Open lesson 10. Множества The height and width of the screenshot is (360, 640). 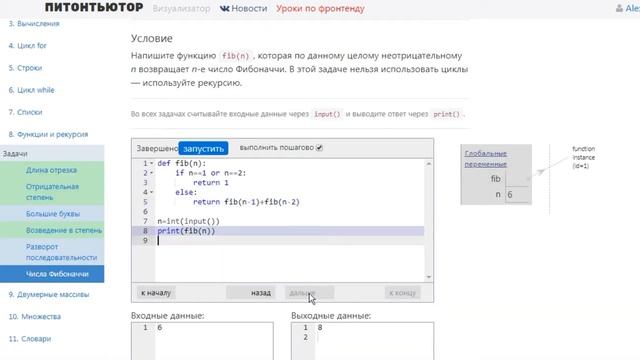point(35,316)
